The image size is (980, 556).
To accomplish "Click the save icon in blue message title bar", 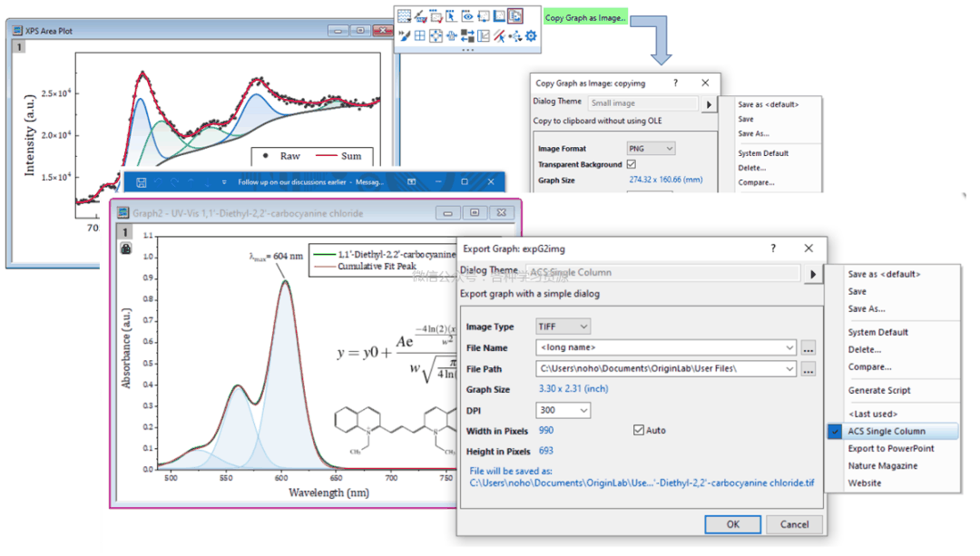I will click(142, 182).
